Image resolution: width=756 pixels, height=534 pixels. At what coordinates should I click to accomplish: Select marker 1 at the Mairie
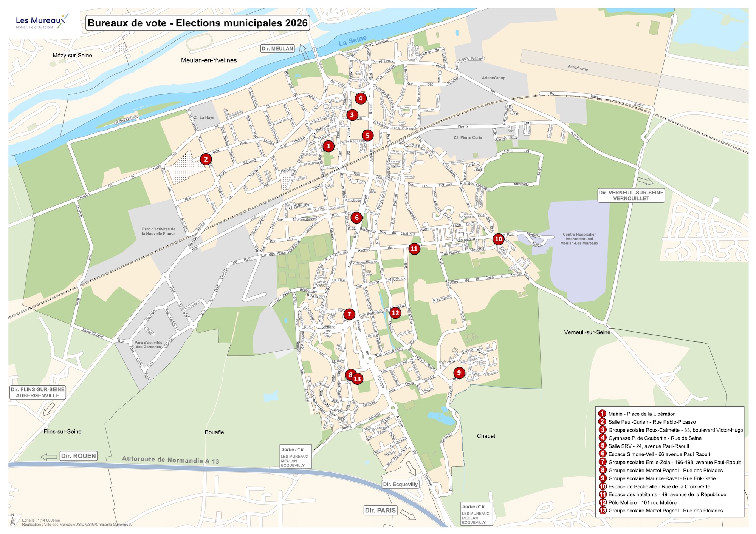point(328,146)
